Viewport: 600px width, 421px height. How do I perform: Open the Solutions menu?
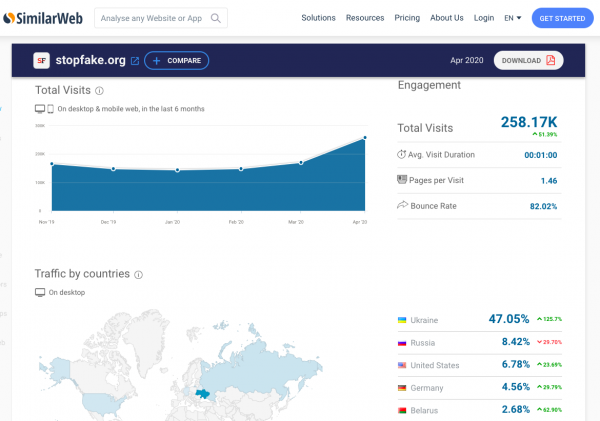318,18
